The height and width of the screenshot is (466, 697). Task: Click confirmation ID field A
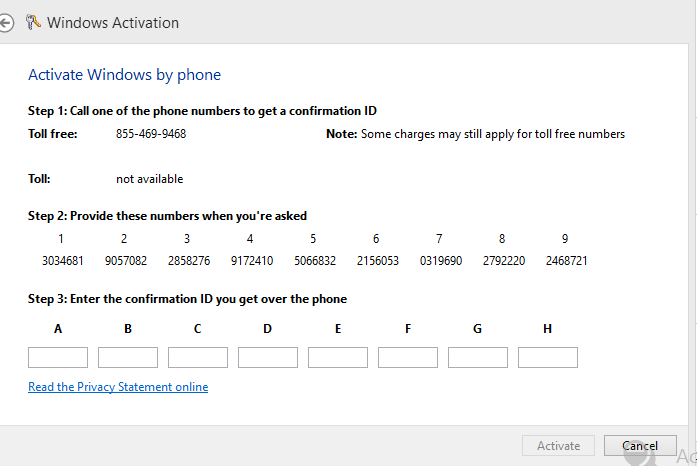(58, 358)
